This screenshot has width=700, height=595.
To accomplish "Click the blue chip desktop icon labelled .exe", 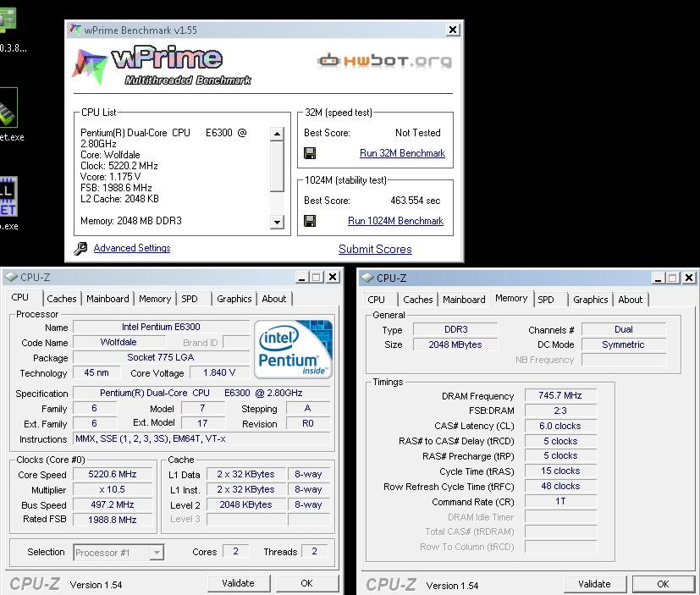I will click(8, 196).
